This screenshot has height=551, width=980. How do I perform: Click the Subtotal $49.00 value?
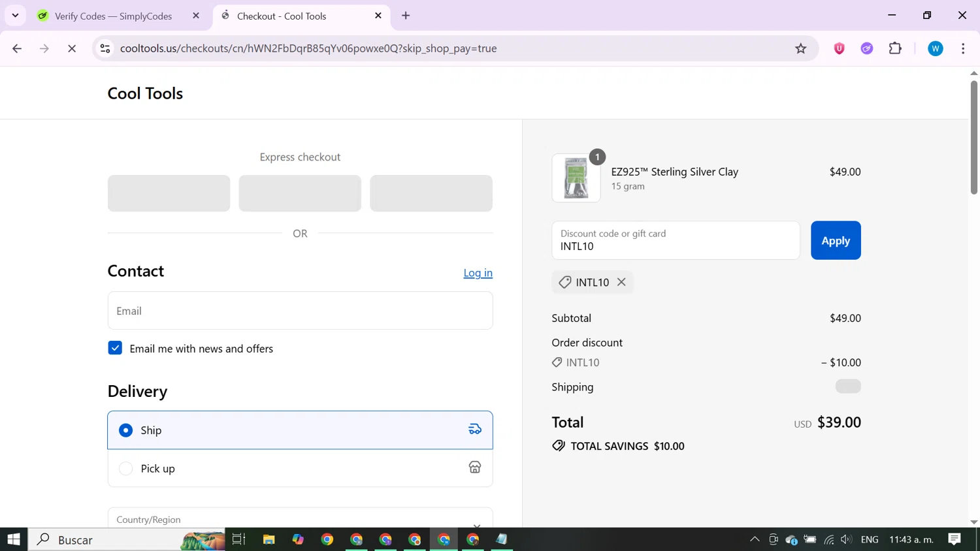click(845, 318)
